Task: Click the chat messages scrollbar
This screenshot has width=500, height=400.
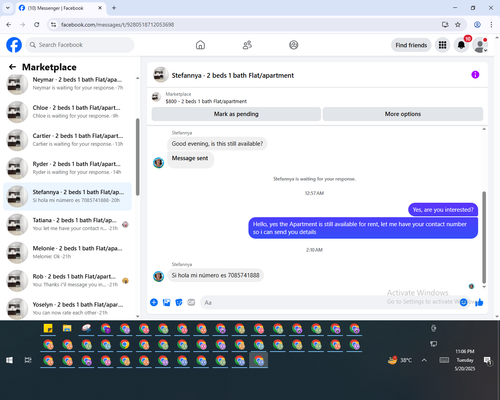Action: click(x=484, y=237)
